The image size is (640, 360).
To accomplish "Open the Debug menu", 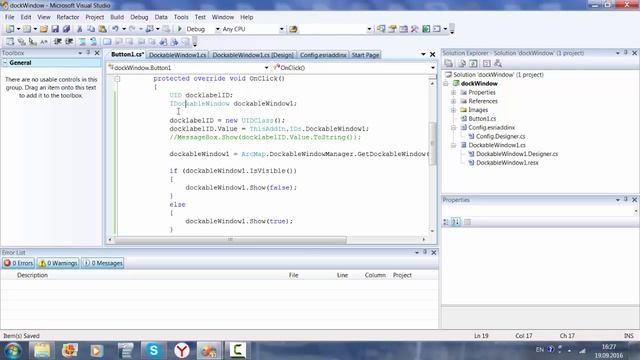I will coord(139,17).
